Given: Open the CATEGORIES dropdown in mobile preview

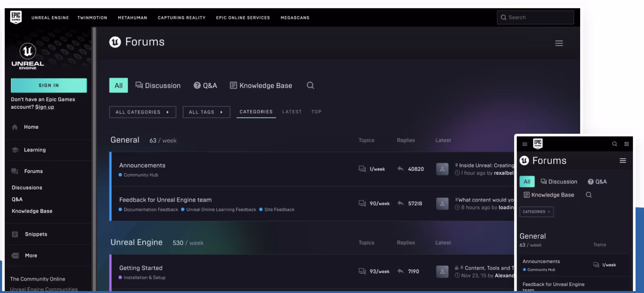Looking at the screenshot, I should click(536, 212).
